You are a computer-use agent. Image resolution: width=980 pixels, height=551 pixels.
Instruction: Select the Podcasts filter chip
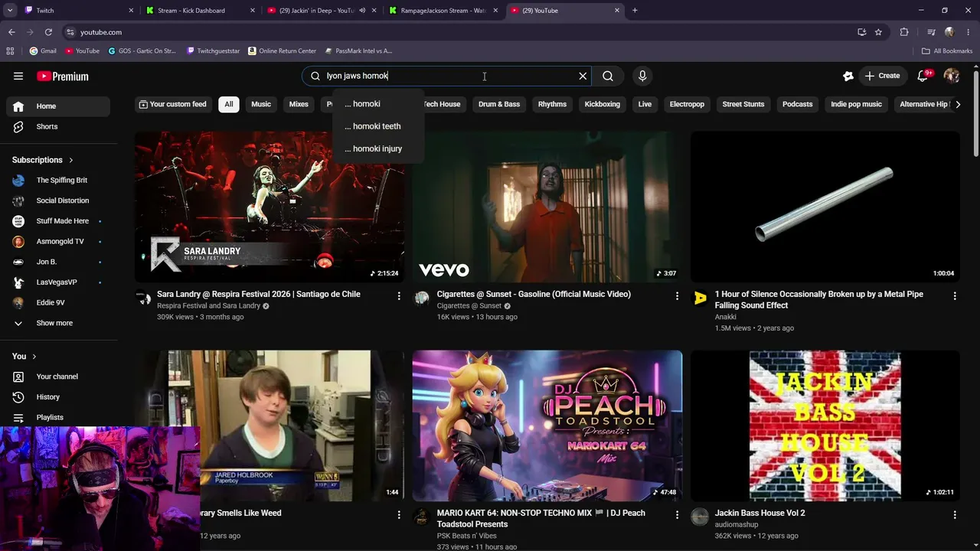click(797, 104)
